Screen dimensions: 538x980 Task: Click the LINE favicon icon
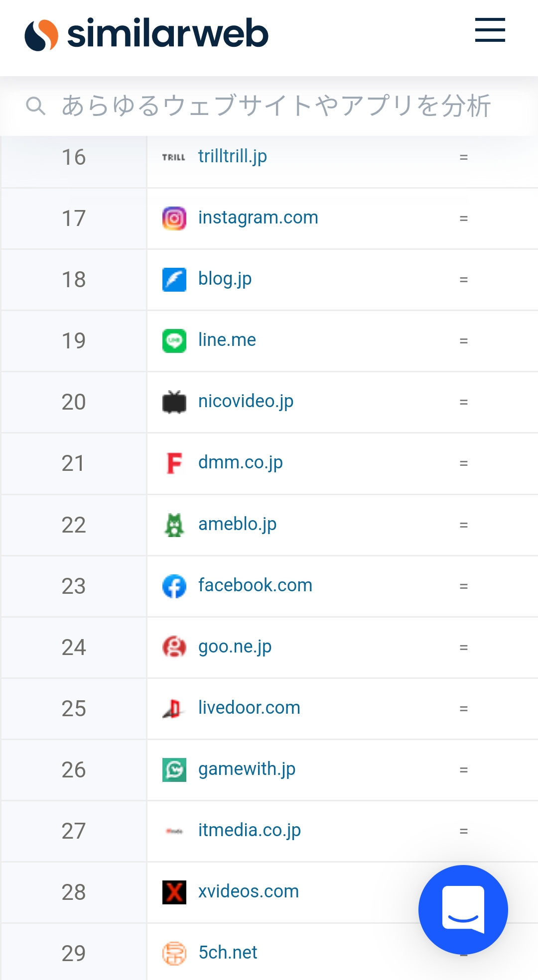(x=174, y=341)
